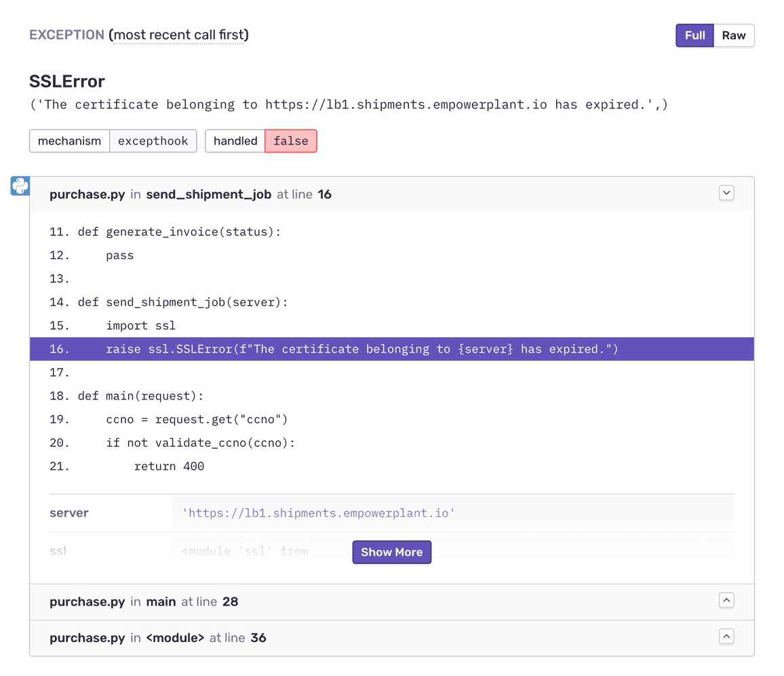Image resolution: width=784 pixels, height=676 pixels.
Task: Click the red 'false' tag value
Action: 290,141
